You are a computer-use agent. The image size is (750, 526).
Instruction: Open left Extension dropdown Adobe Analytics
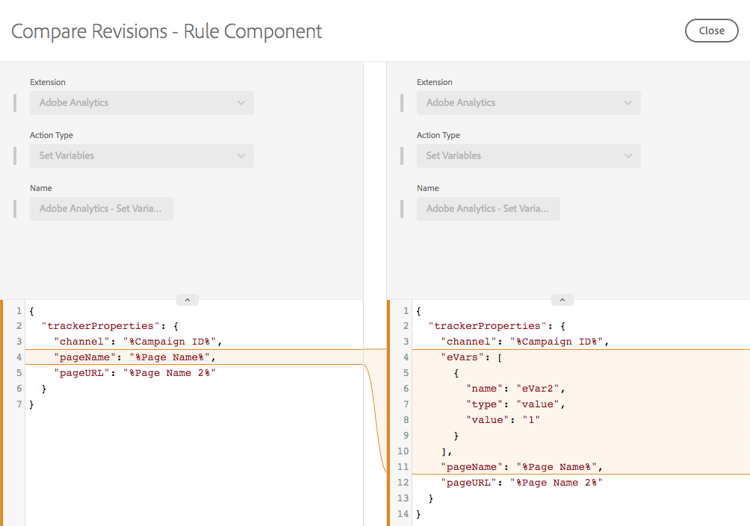[x=141, y=102]
